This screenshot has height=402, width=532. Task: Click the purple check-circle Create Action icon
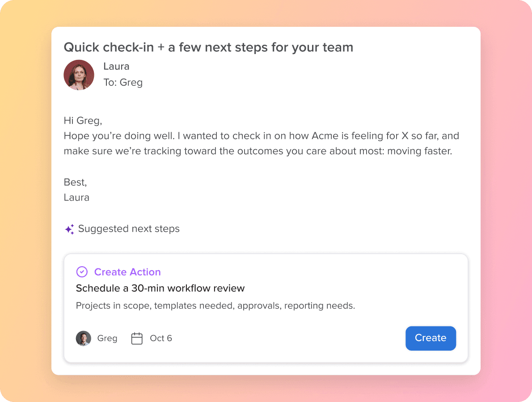click(82, 272)
